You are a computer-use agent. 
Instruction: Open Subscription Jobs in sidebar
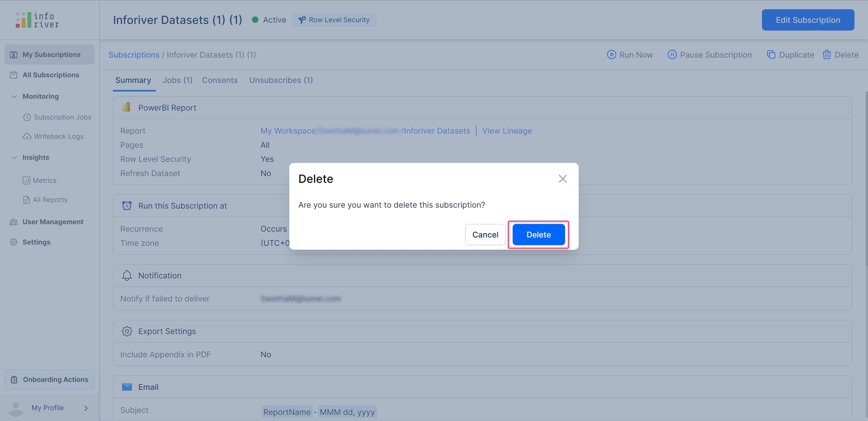[x=62, y=117]
